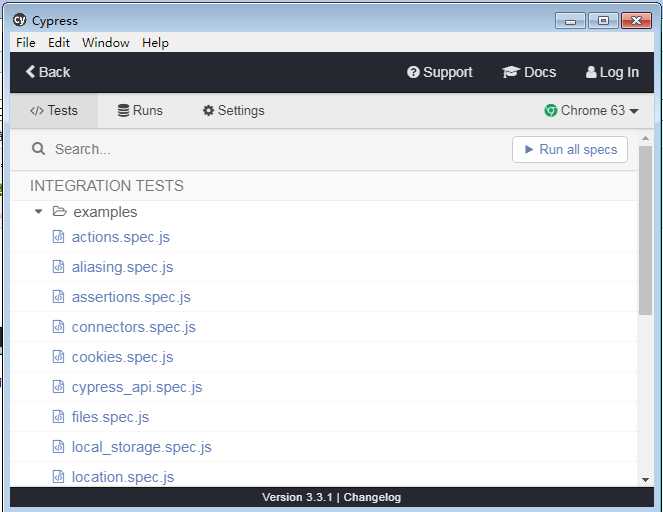Click the spec list scrollbar thumb
663x512 pixels.
point(645,230)
